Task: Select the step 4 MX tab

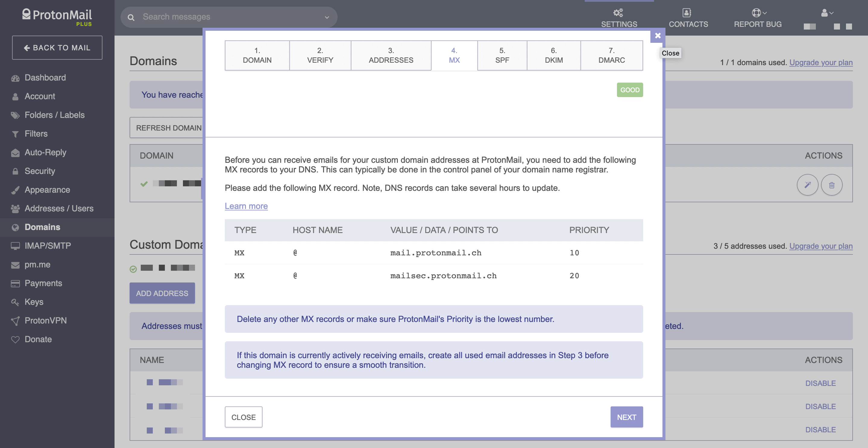Action: pyautogui.click(x=454, y=55)
